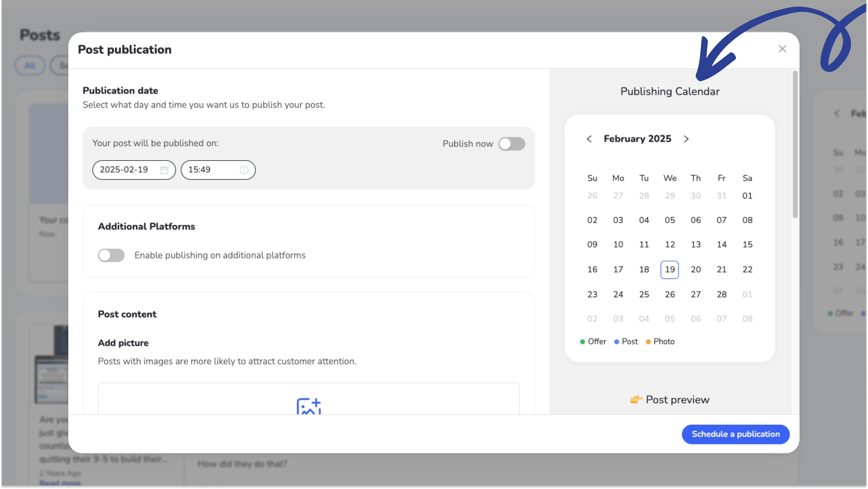868x489 pixels.
Task: Click the green Offer legend dot
Action: (x=582, y=342)
